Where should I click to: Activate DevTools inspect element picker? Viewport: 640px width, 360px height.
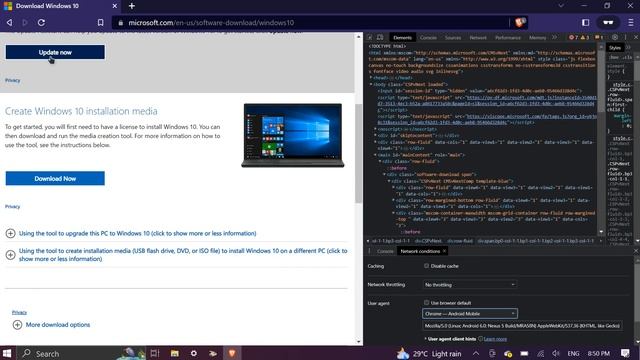coord(370,37)
